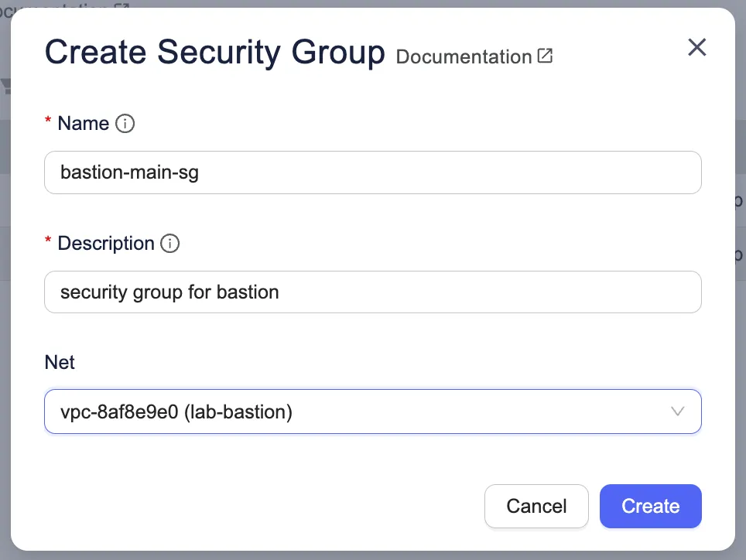Viewport: 746px width, 560px height.
Task: Click the chevron arrow in Net selector
Action: coord(678,411)
